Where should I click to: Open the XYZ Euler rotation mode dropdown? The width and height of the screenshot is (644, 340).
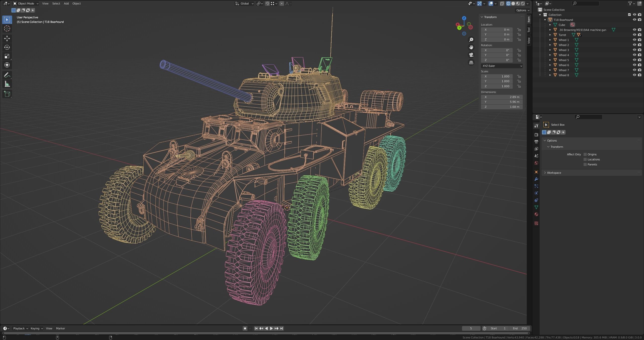pos(502,66)
